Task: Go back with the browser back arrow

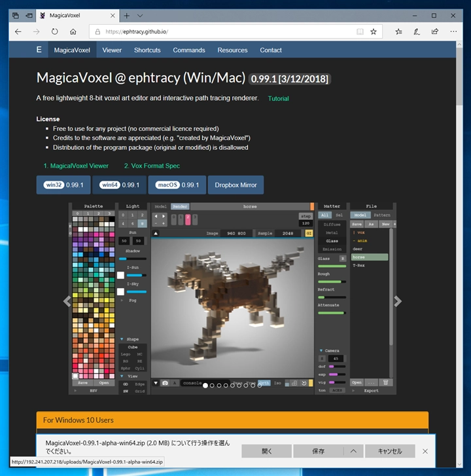Action: 18,31
